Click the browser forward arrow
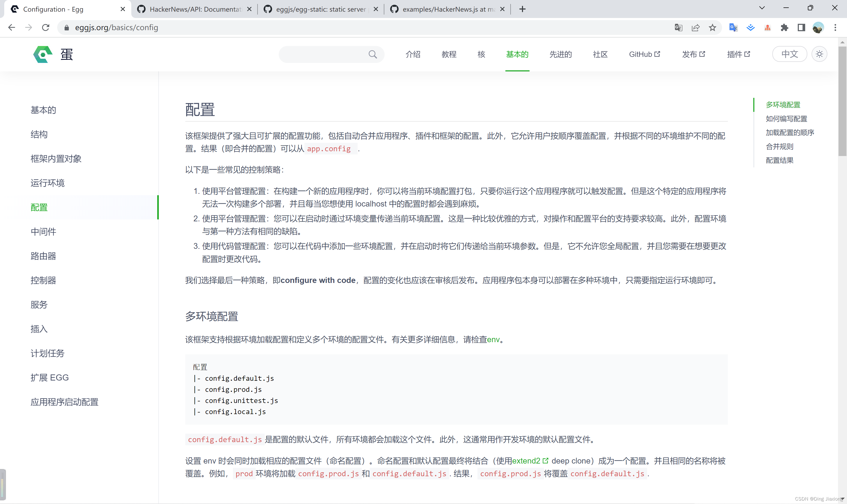847x504 pixels. pyautogui.click(x=29, y=28)
